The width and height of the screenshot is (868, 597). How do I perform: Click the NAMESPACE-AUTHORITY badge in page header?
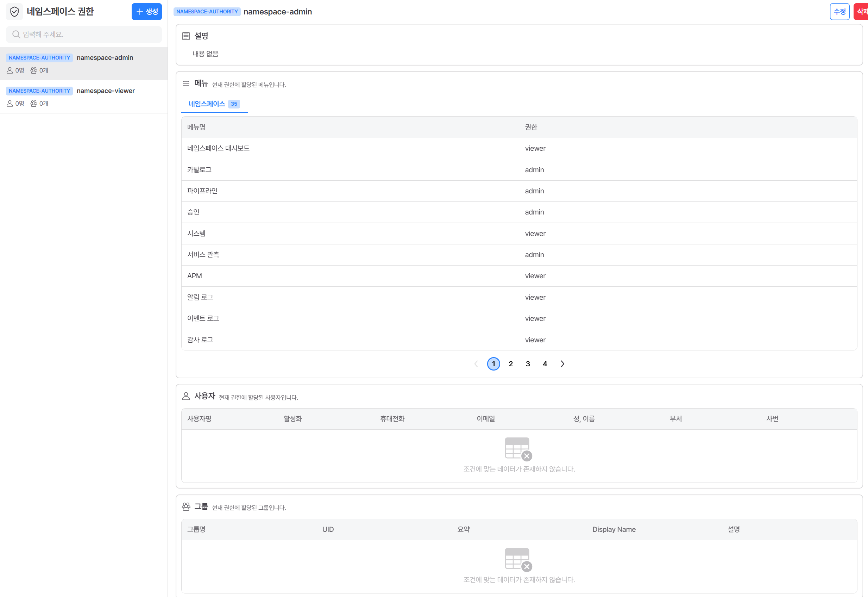[207, 12]
